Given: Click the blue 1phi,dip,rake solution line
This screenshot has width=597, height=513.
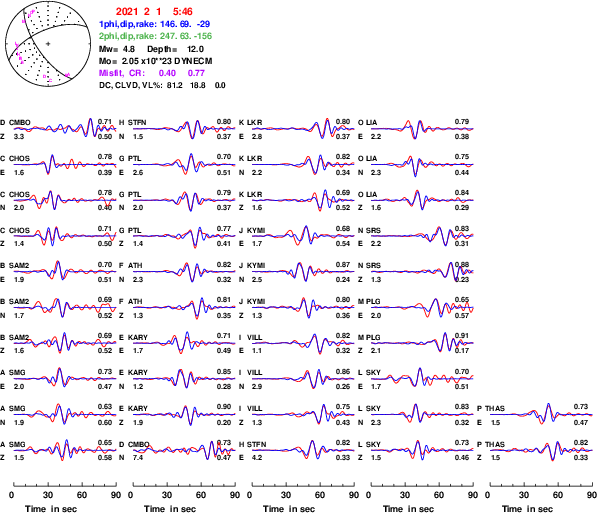Looking at the screenshot, I should [x=154, y=24].
